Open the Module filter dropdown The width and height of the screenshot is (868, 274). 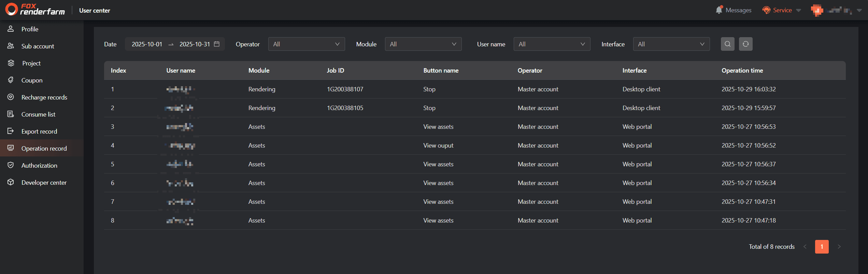423,44
